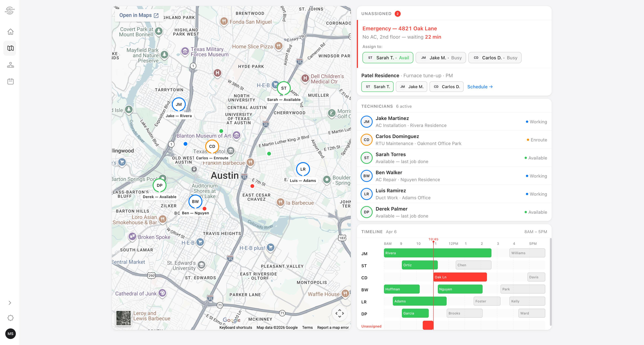Image resolution: width=644 pixels, height=345 pixels.
Task: Click Derek's DP marker near Barton Springs
Action: (159, 185)
